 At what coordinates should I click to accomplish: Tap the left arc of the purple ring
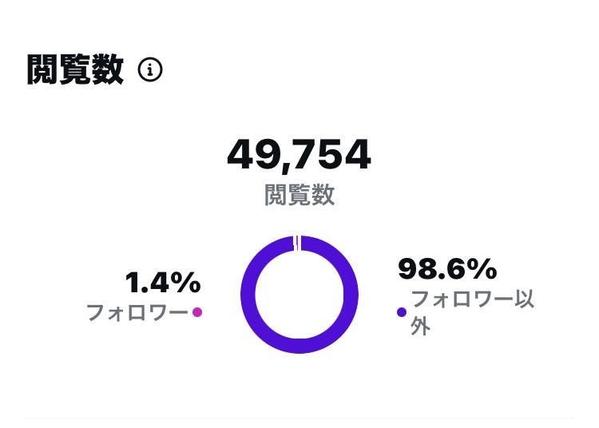pos(248,295)
